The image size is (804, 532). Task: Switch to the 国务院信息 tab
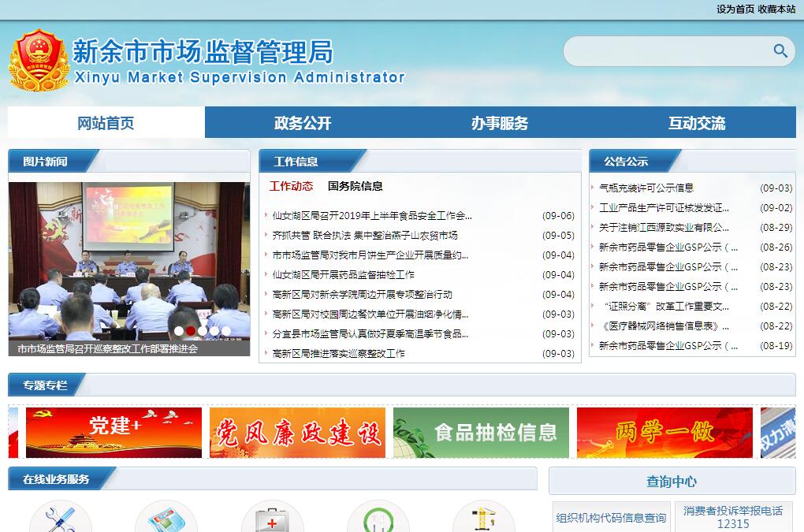point(355,186)
